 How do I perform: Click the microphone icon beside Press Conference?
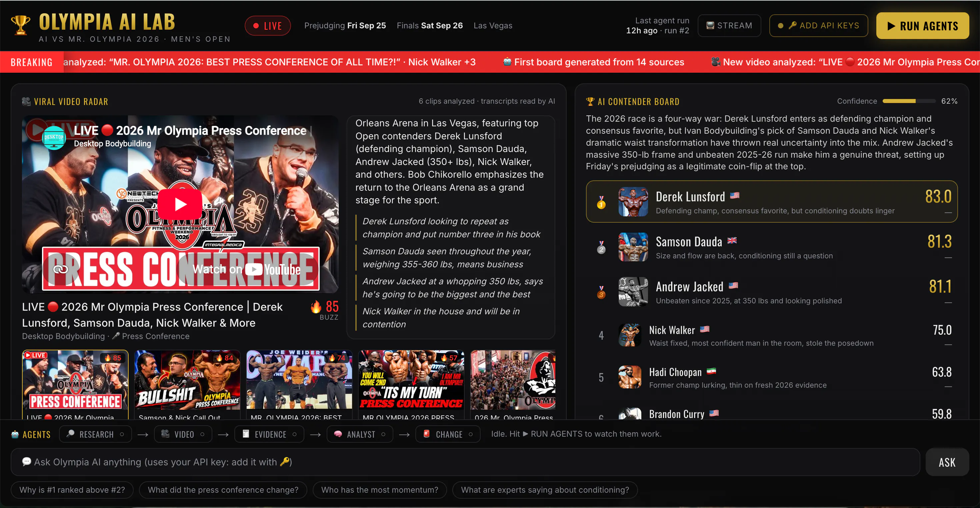click(116, 336)
